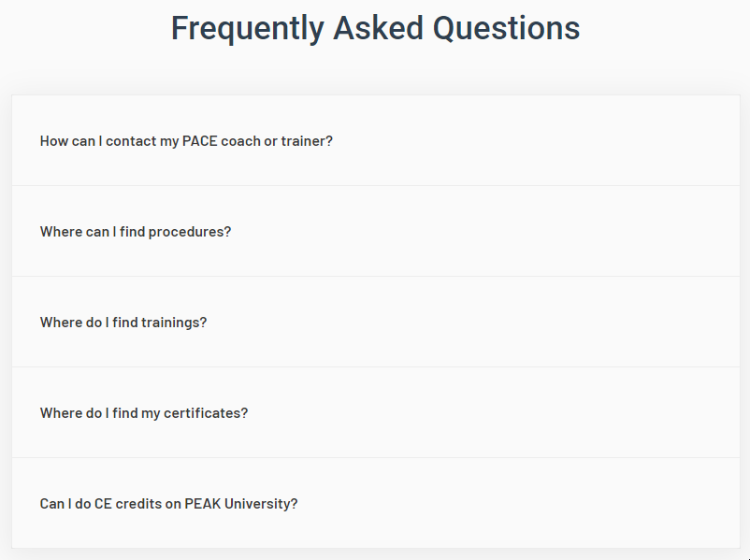The image size is (750, 560).
Task: Reveal where procedures are located
Action: pyautogui.click(x=136, y=232)
